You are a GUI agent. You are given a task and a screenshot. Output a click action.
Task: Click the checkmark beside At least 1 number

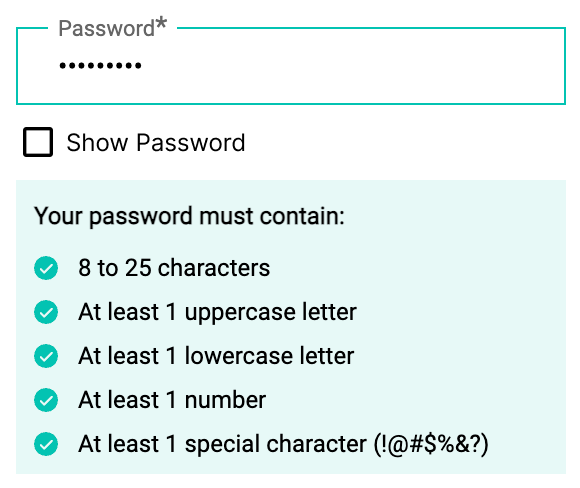click(x=46, y=400)
